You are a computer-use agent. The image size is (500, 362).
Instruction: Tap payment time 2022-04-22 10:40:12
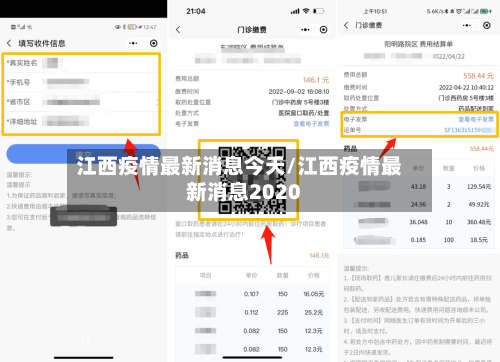pyautogui.click(x=466, y=87)
